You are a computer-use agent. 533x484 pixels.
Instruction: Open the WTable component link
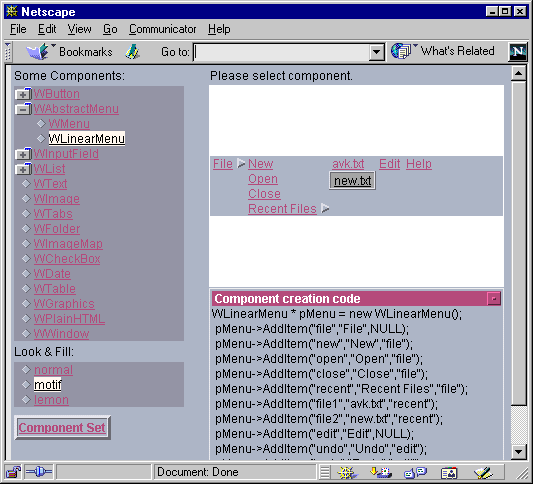[x=54, y=289]
